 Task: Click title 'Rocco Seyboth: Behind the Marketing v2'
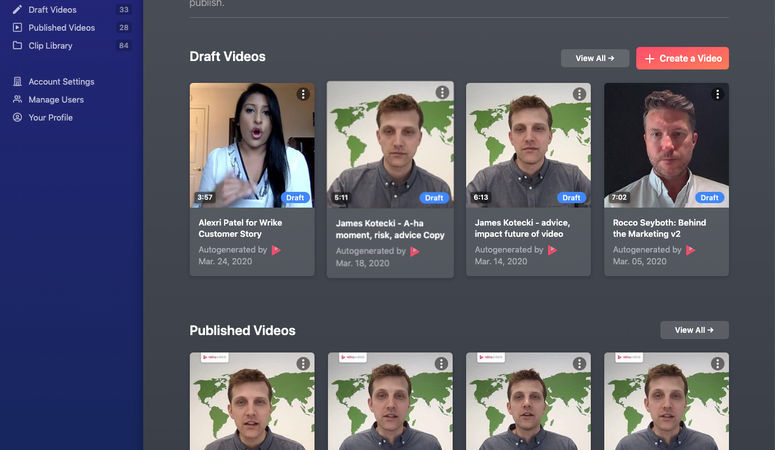coord(659,228)
